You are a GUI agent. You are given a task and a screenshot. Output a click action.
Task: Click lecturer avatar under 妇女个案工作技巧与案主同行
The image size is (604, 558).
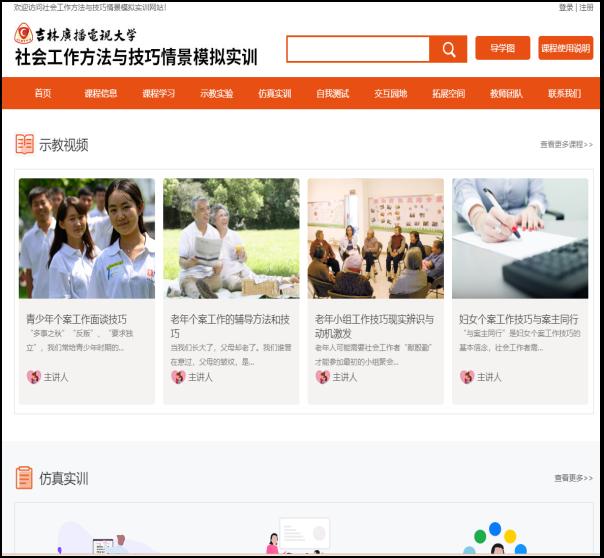pyautogui.click(x=467, y=377)
